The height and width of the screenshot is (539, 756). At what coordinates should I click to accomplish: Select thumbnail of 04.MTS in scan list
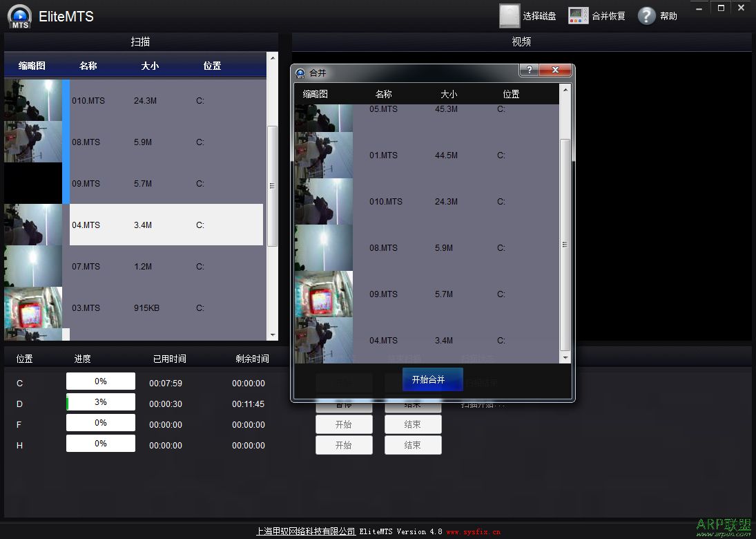33,225
